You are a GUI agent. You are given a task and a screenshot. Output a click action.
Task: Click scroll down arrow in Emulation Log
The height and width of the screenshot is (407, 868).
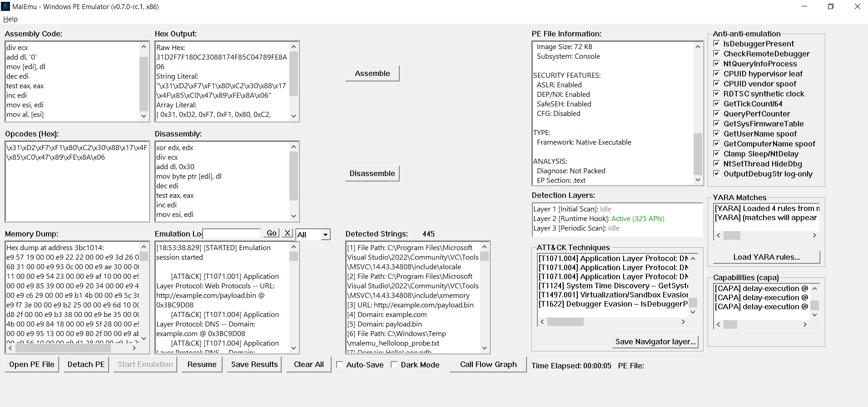tap(294, 348)
